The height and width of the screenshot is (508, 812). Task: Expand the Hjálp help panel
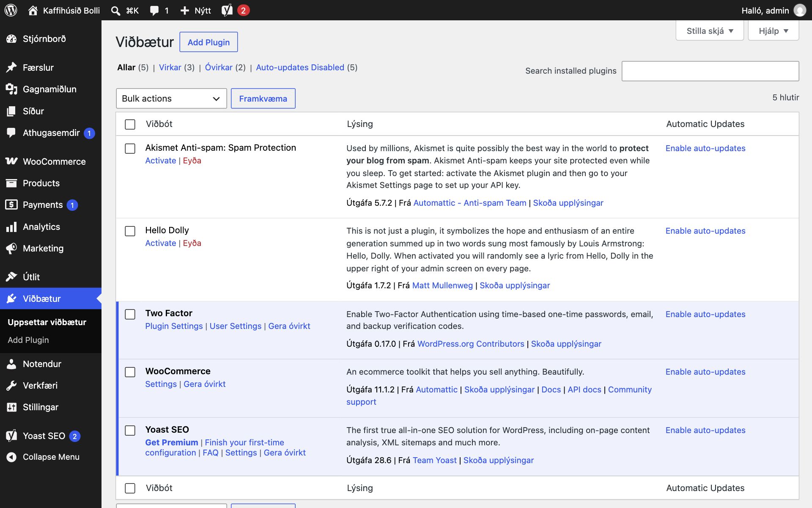pos(773,31)
